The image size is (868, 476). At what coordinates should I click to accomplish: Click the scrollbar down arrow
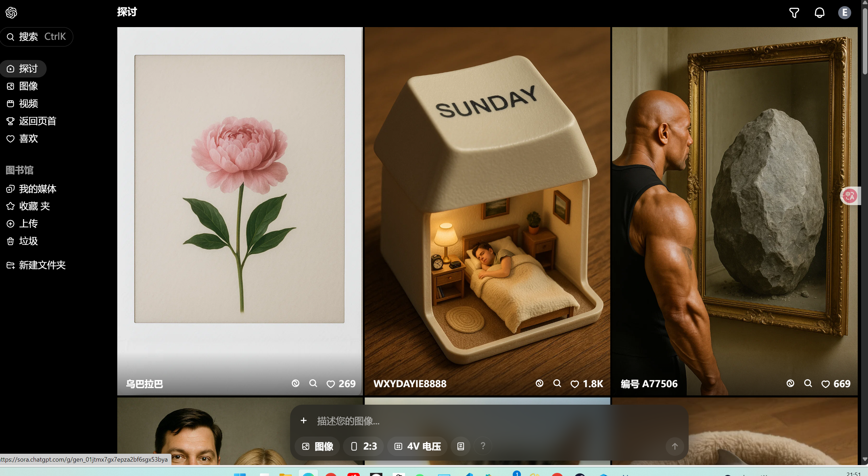point(865,460)
